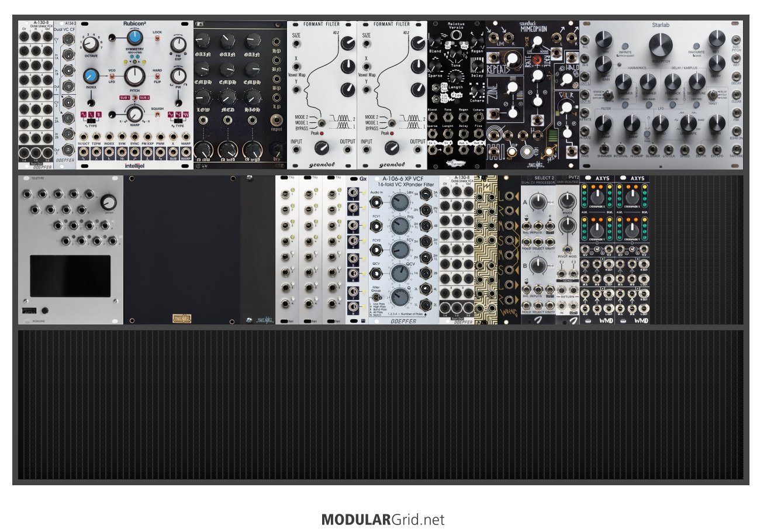Click OUTPUT jack on Formant Filter beside Melotus Versio
The height and width of the screenshot is (532, 767).
[x=417, y=151]
